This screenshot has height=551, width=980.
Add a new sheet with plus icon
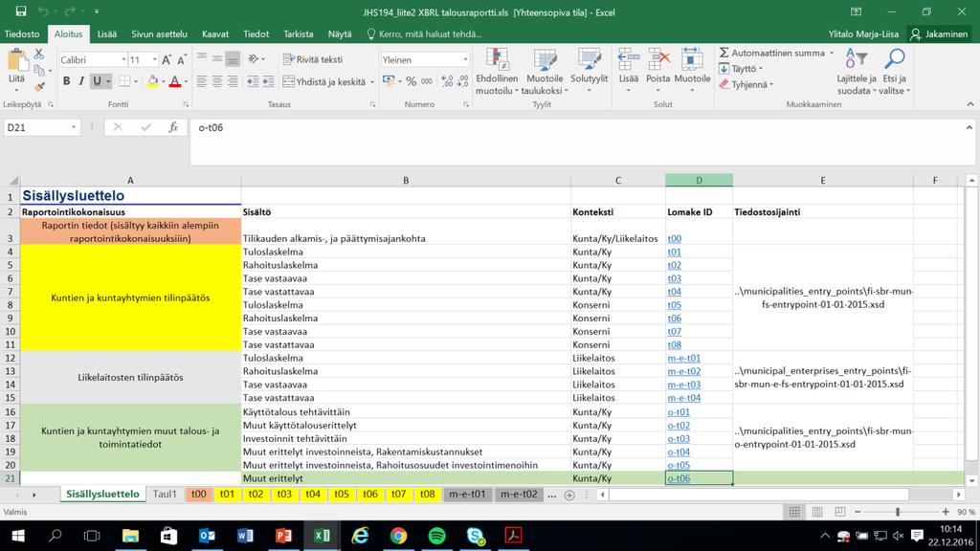tap(568, 495)
